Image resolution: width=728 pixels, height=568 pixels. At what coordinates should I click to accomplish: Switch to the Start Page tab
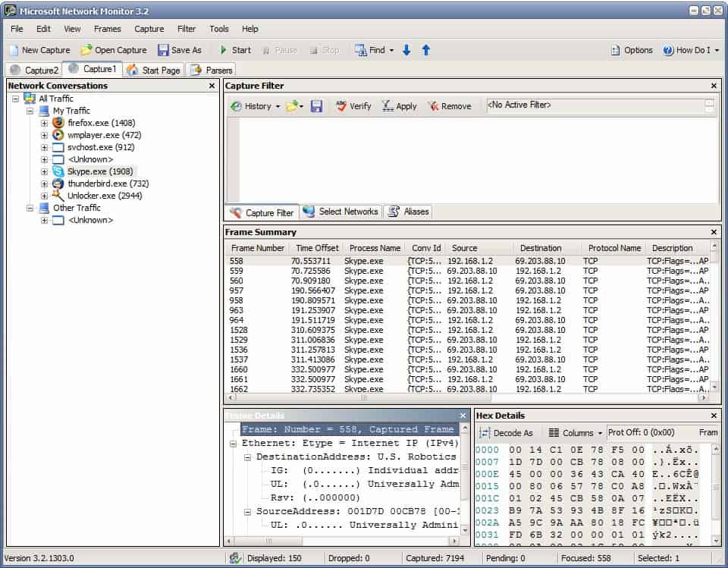pos(154,70)
